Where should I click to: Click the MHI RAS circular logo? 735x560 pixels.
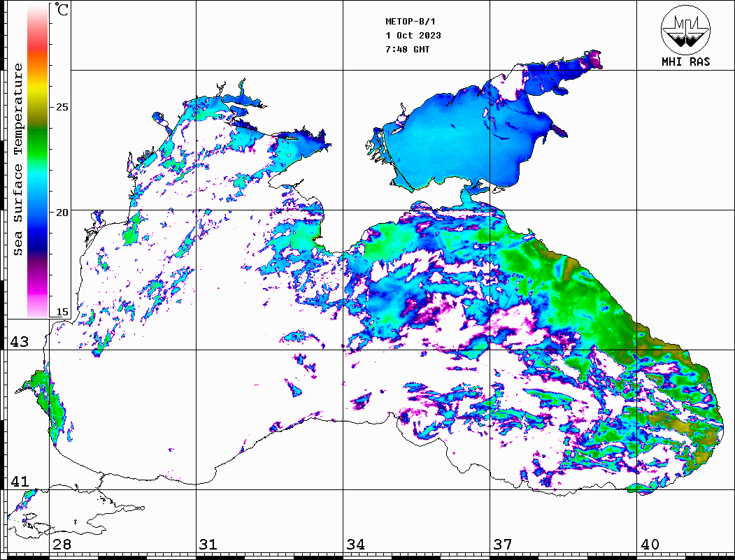(685, 29)
